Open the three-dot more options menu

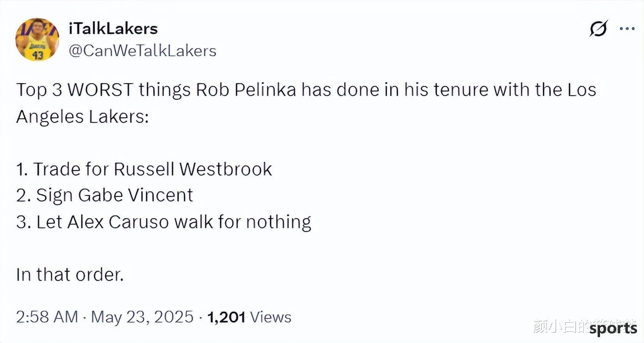click(627, 29)
